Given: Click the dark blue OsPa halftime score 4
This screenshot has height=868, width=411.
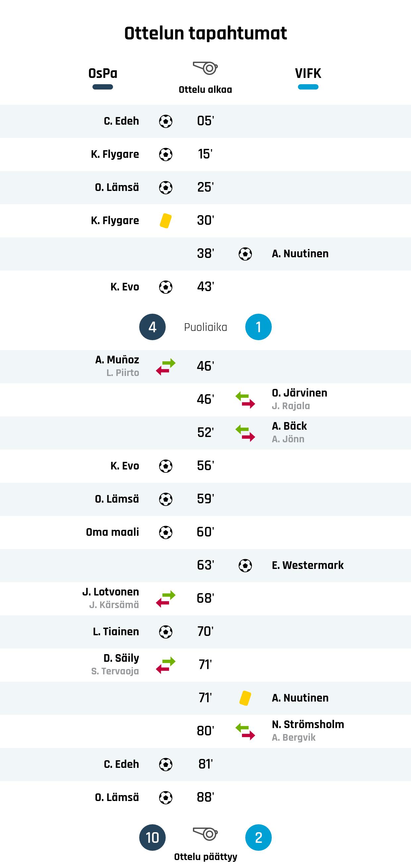Looking at the screenshot, I should 152,327.
